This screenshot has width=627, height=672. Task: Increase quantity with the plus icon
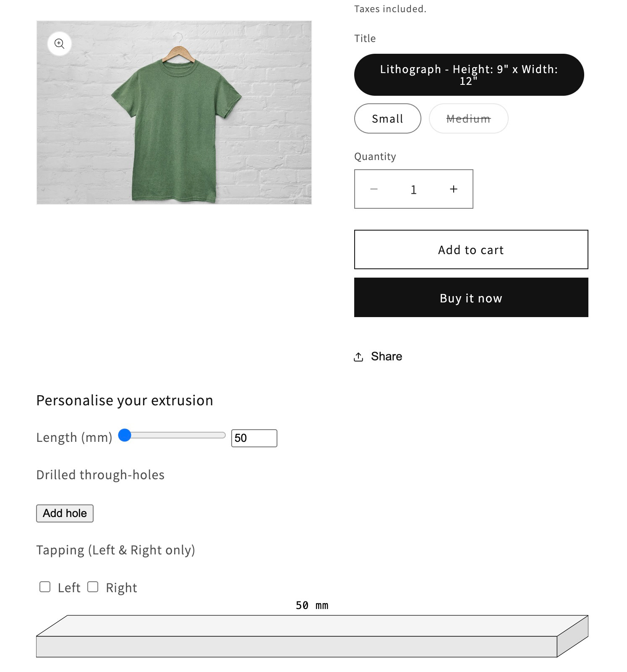tap(453, 189)
